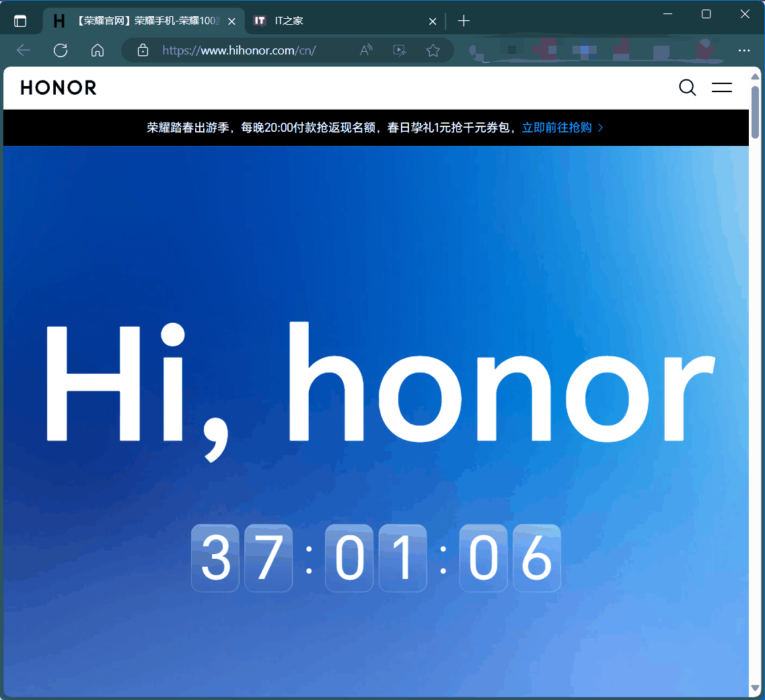This screenshot has height=700, width=765.
Task: Click the search magnifier on the HONOR page
Action: (687, 87)
